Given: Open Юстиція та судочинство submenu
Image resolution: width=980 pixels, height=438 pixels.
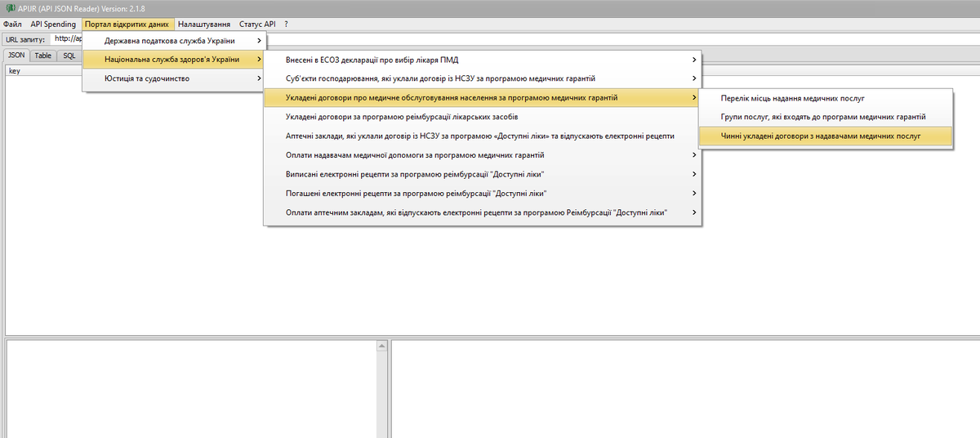Looking at the screenshot, I should tap(175, 78).
